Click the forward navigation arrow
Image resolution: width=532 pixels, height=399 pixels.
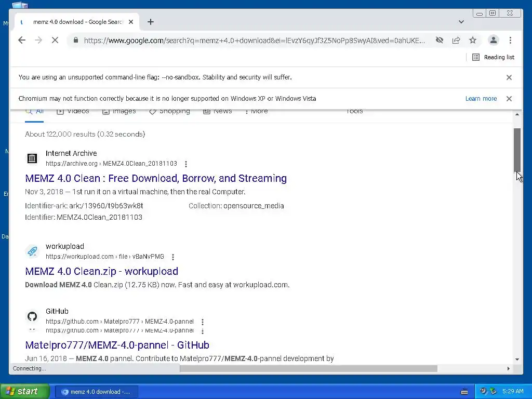38,41
